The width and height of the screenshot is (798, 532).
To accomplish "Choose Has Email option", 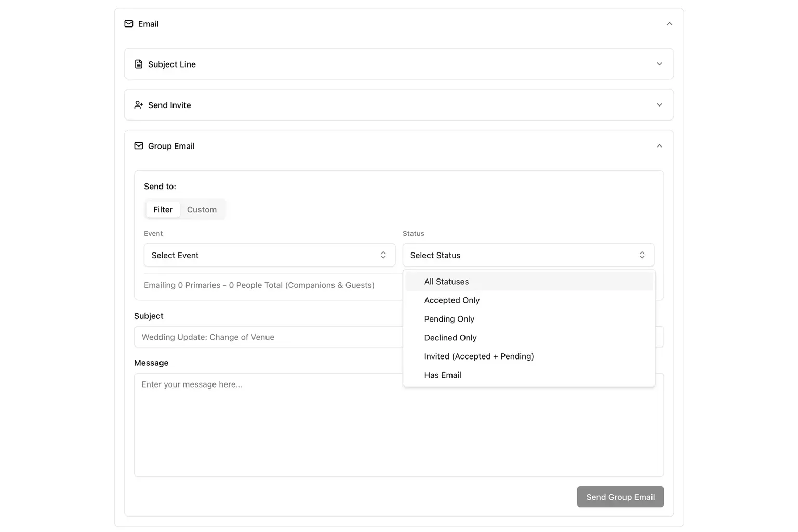I will coord(529,375).
